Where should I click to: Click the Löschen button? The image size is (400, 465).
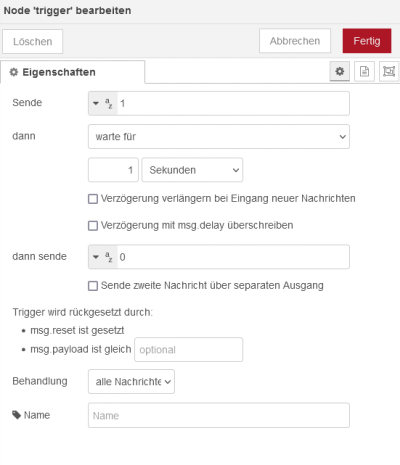[33, 41]
